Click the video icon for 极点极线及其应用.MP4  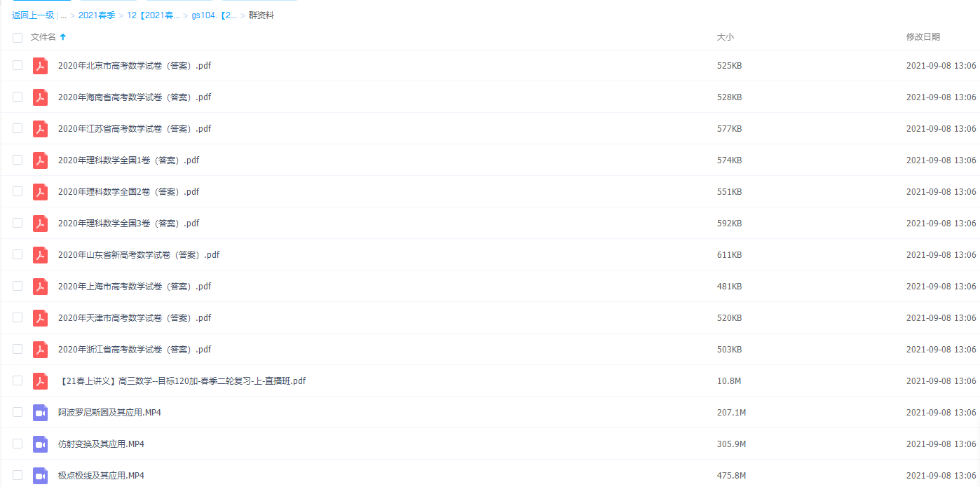click(x=40, y=475)
